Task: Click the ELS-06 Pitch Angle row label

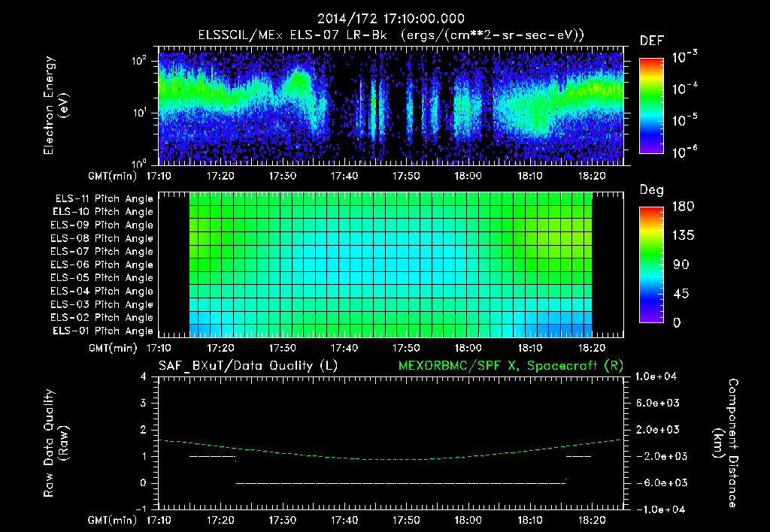Action: (102, 264)
